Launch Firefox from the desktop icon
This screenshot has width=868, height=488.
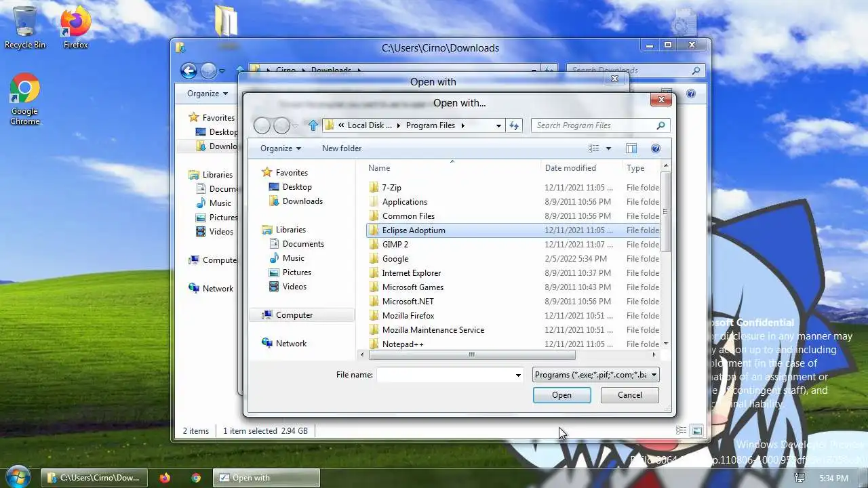tap(76, 27)
